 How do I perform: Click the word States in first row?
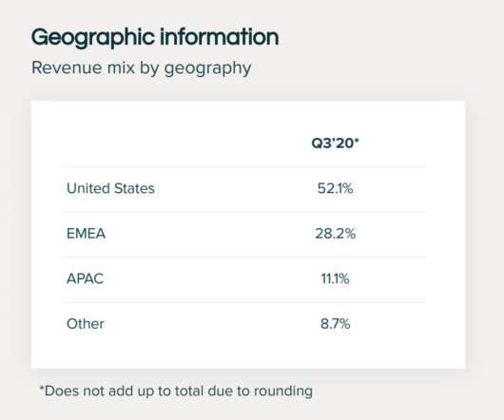[134, 188]
